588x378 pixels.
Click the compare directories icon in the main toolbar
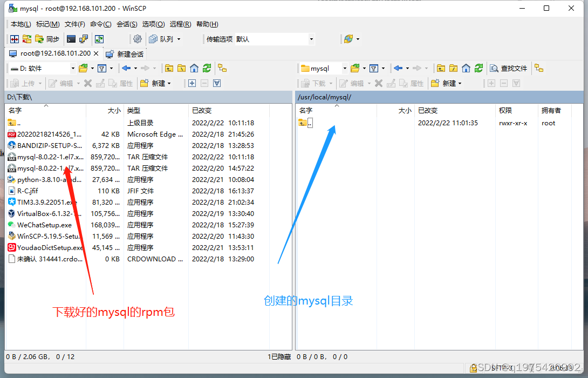pos(15,39)
